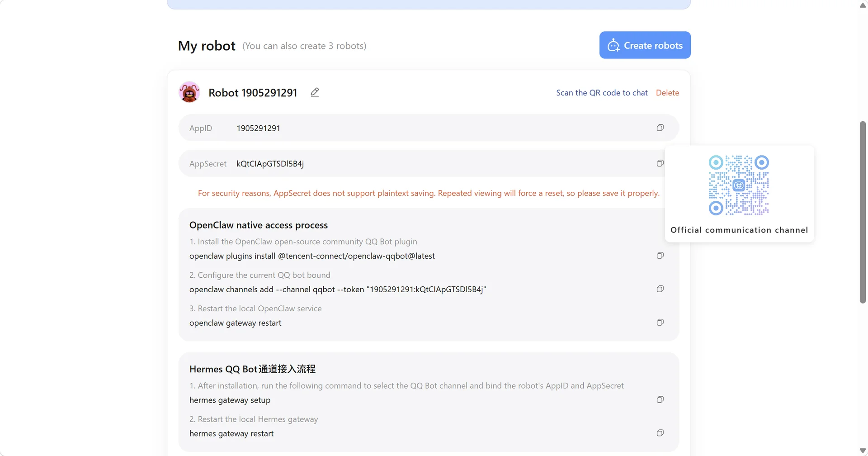Click the vertical scrollbar thumb

(x=863, y=212)
